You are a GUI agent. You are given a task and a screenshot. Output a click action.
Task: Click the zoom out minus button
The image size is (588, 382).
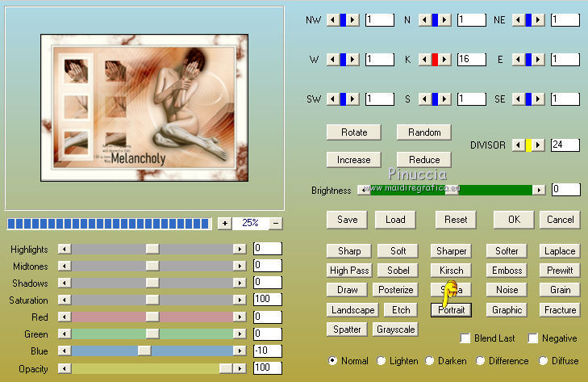[276, 223]
